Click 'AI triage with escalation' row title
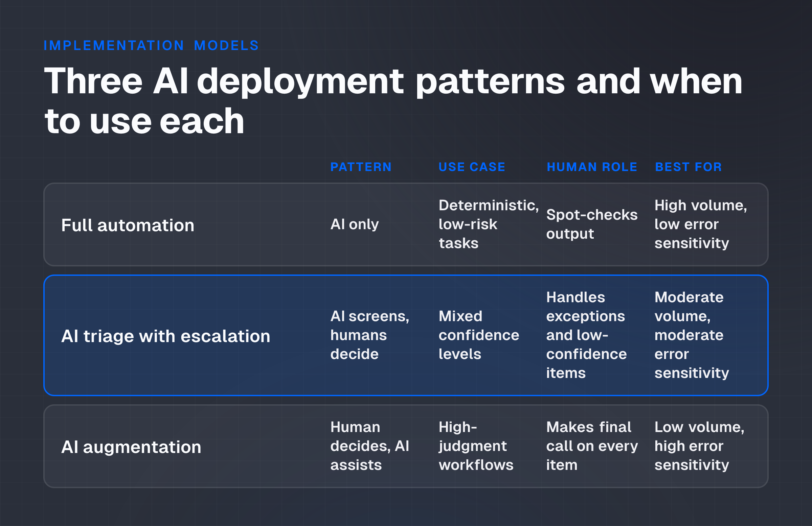Viewport: 812px width, 526px height. pos(166,336)
